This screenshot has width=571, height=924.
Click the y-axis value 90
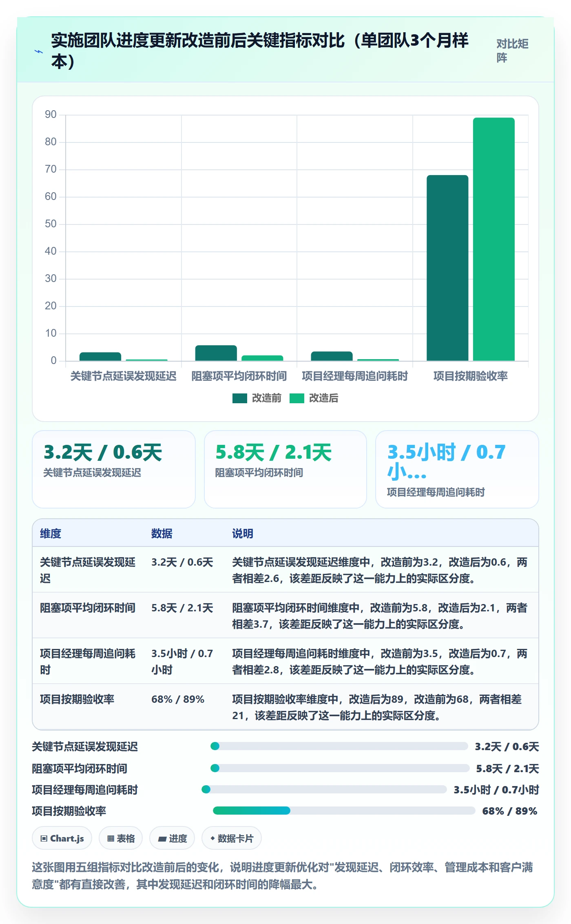coord(51,115)
